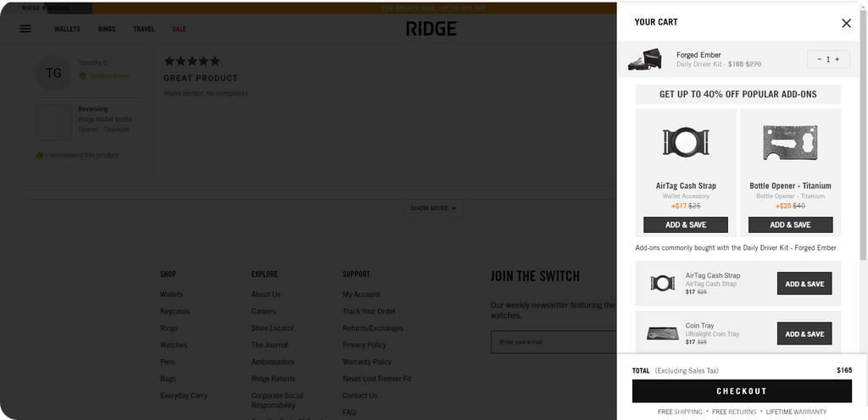The height and width of the screenshot is (420, 868).
Task: Open the Coin Tray thumbnail
Action: [x=662, y=334]
